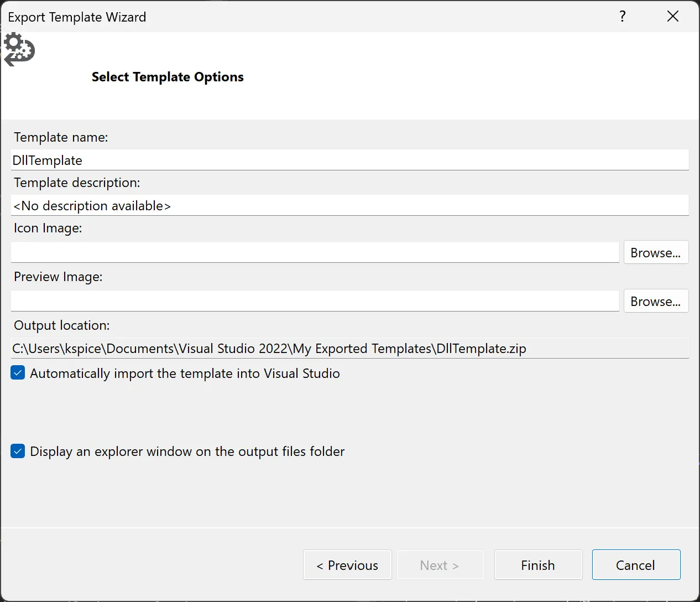Click the Icon Image: label

pyautogui.click(x=48, y=228)
